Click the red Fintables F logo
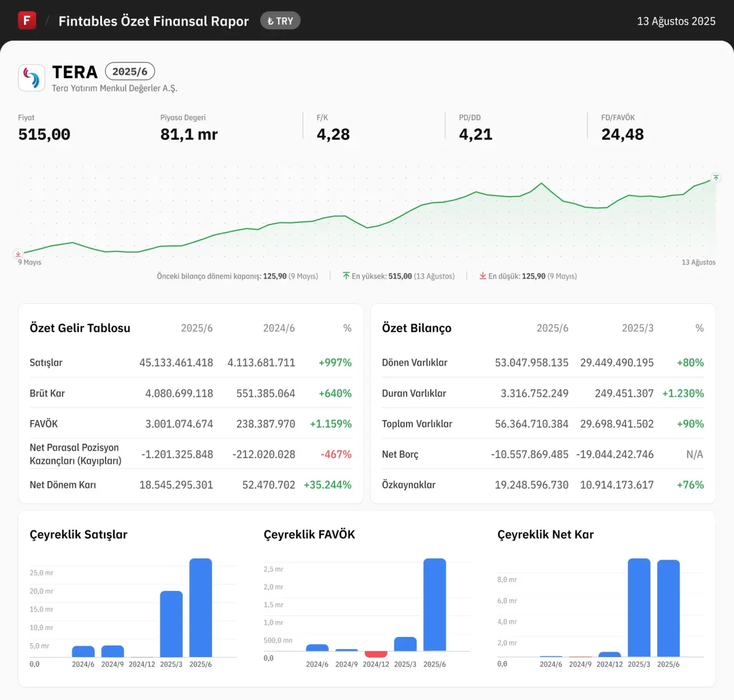The height and width of the screenshot is (700, 734). click(27, 21)
